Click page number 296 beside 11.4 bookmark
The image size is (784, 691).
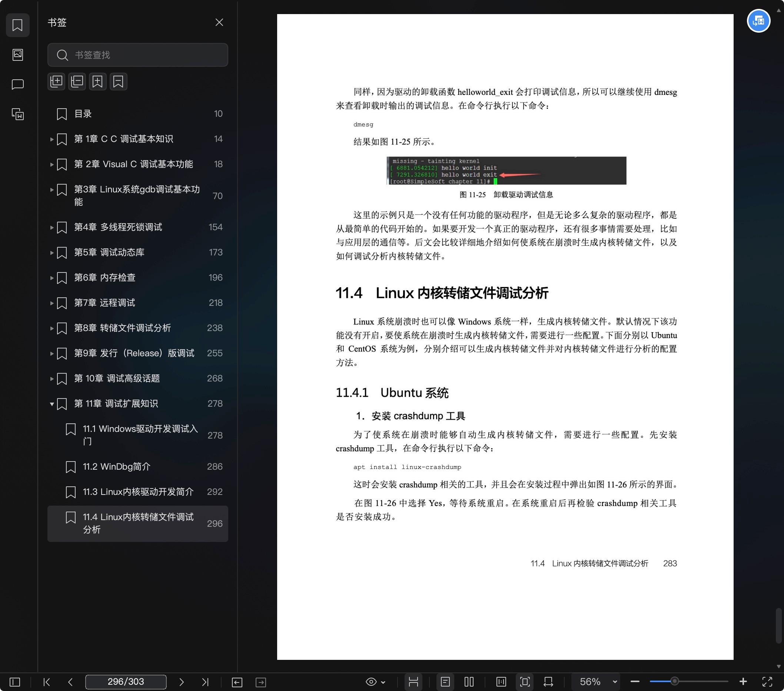tap(215, 524)
